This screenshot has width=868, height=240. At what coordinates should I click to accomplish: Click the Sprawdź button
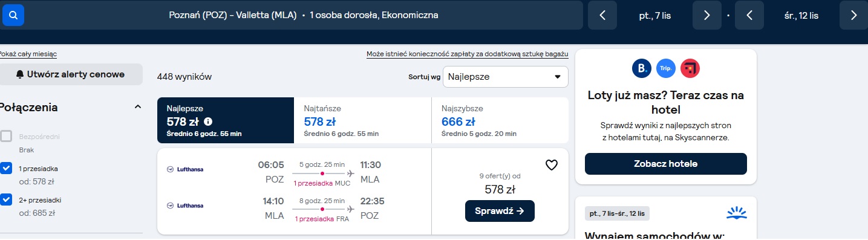500,211
